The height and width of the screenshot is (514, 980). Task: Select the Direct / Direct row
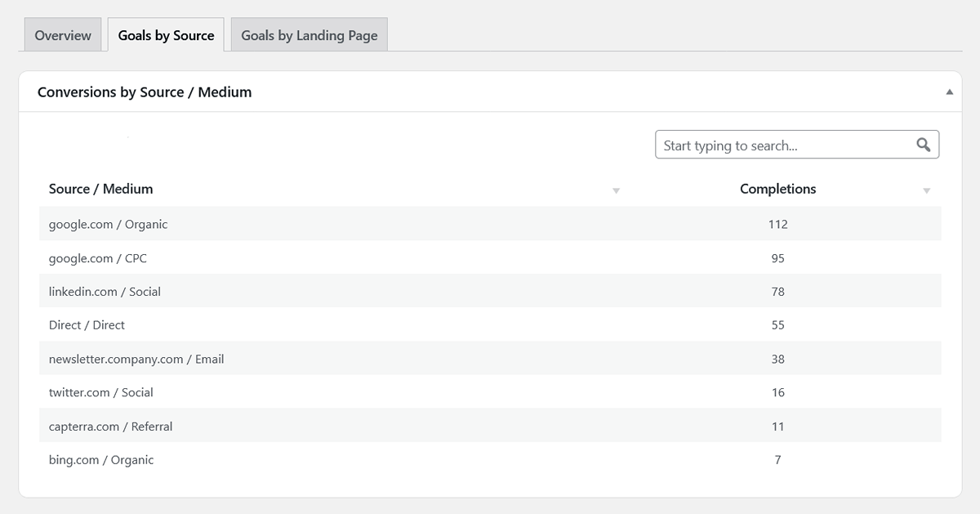tap(490, 324)
